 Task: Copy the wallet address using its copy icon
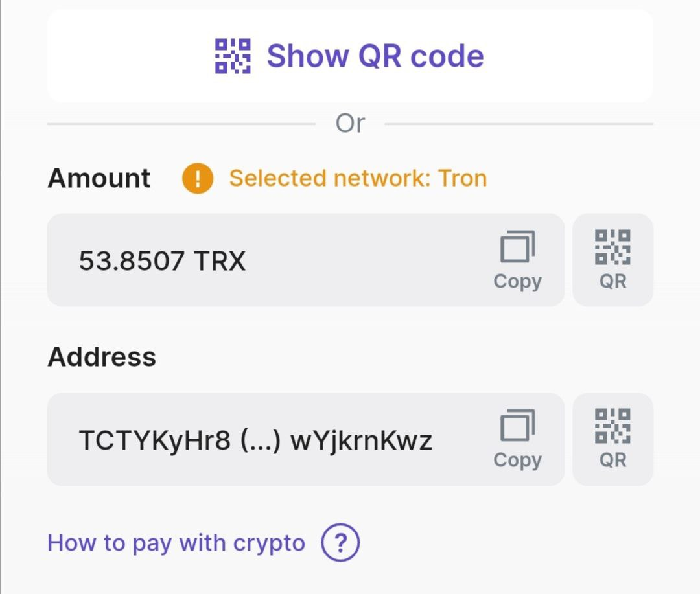[517, 426]
